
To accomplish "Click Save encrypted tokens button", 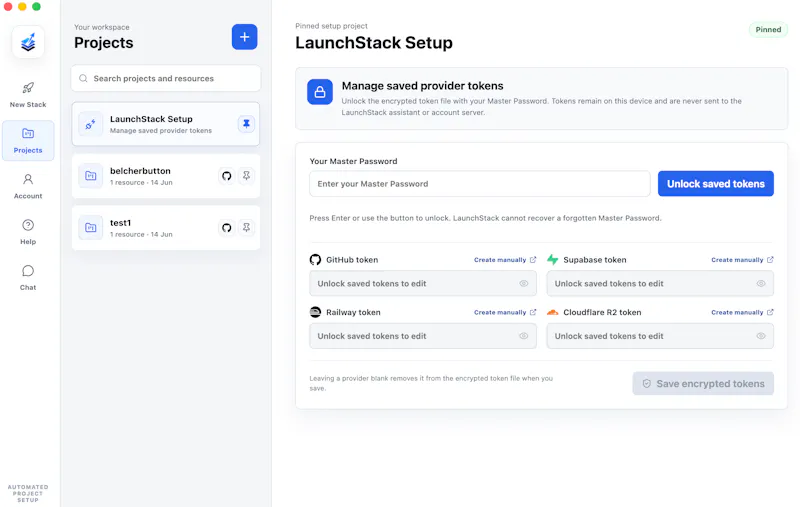I will [x=703, y=384].
